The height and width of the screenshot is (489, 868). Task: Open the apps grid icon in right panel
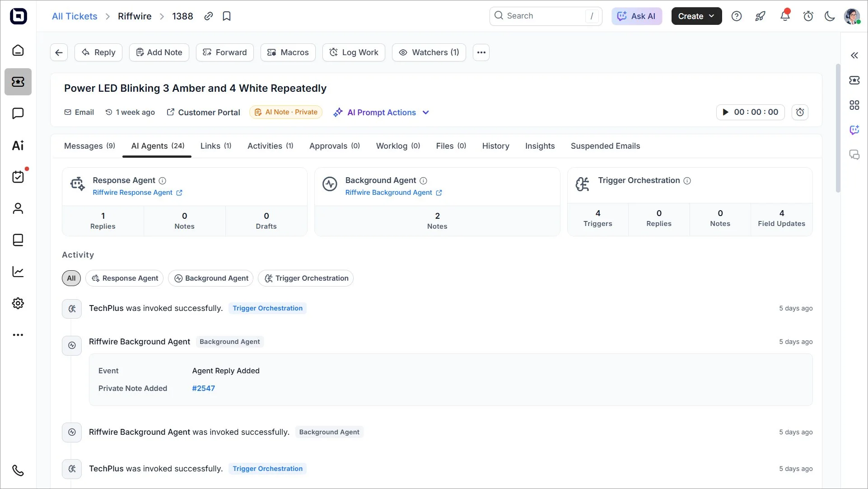tap(854, 105)
